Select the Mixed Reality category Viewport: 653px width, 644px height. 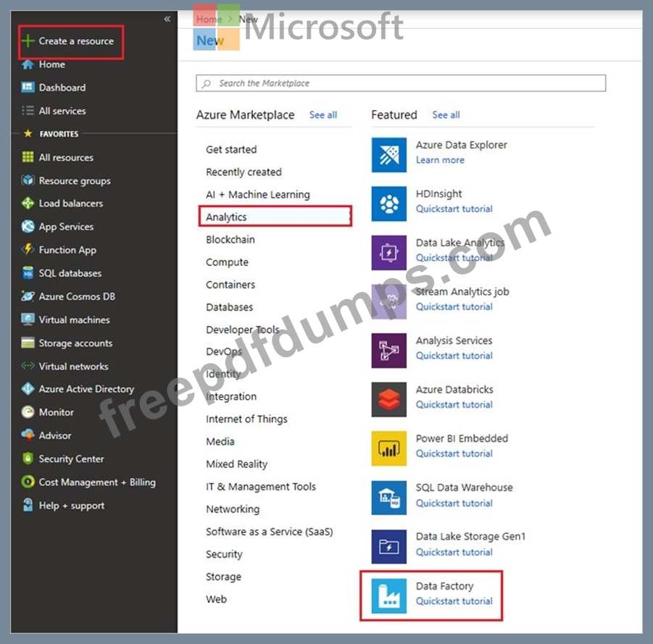click(236, 464)
